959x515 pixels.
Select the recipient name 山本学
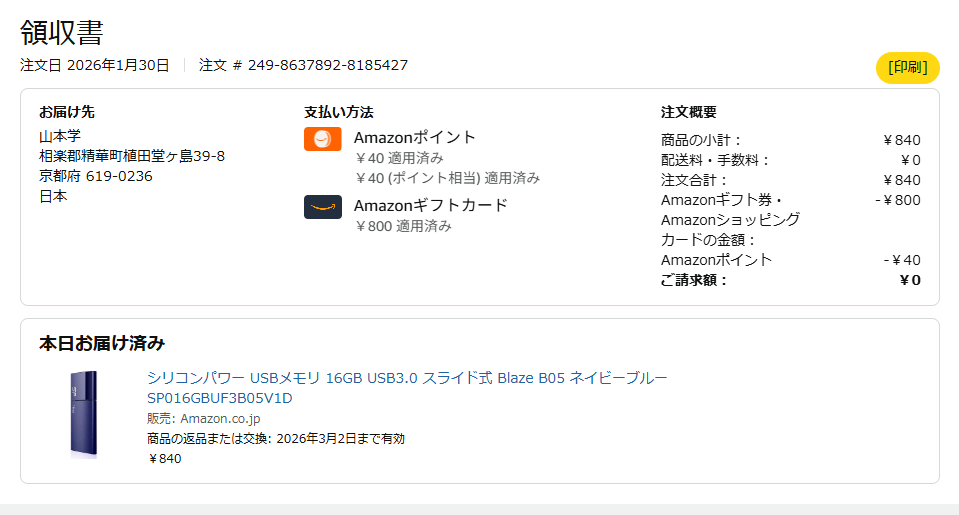59,137
